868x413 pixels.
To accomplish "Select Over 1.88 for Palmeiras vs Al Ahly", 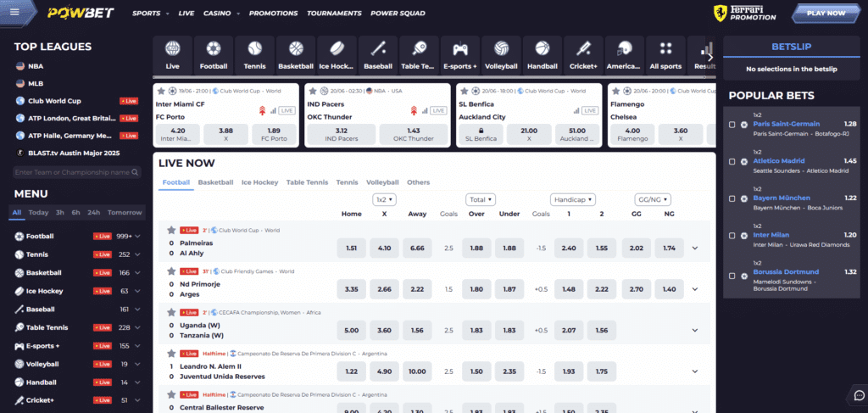I will tap(476, 248).
